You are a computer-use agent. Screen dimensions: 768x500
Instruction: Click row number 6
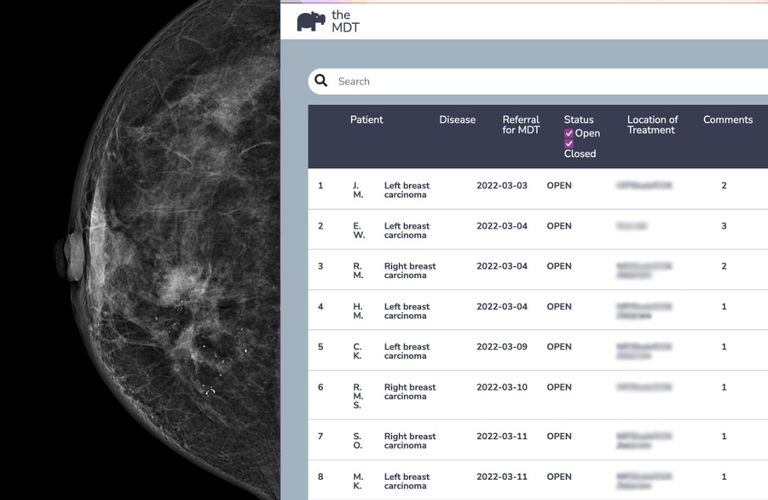tap(320, 387)
